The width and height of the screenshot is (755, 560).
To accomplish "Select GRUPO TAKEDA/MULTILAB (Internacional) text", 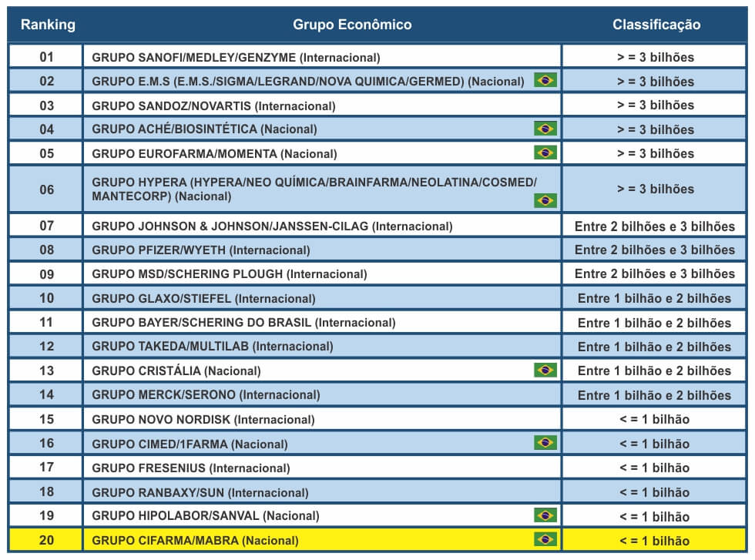I will point(213,346).
